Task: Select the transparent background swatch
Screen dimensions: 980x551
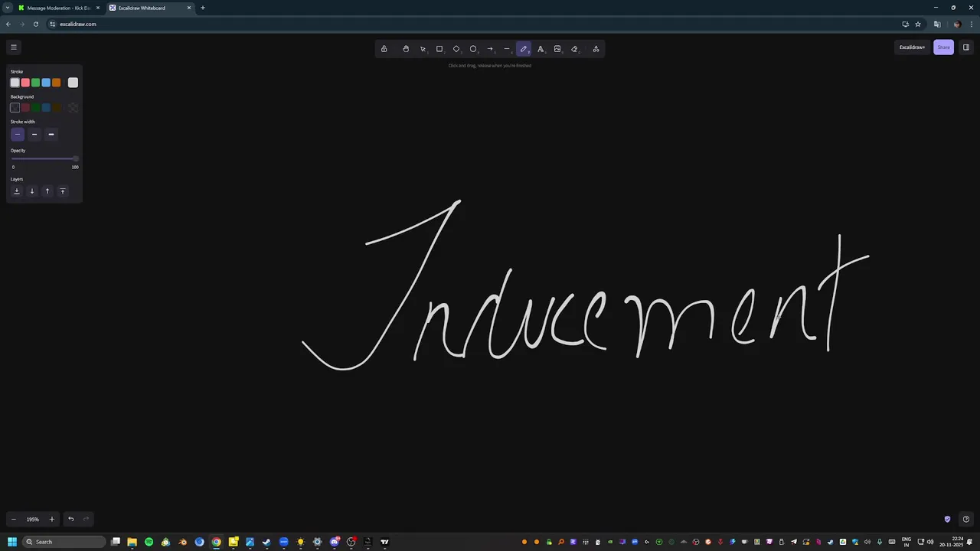Action: tap(15, 108)
